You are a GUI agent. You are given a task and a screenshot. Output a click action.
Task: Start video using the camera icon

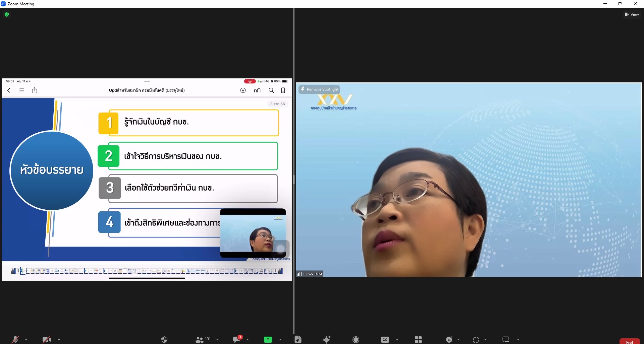click(47, 339)
